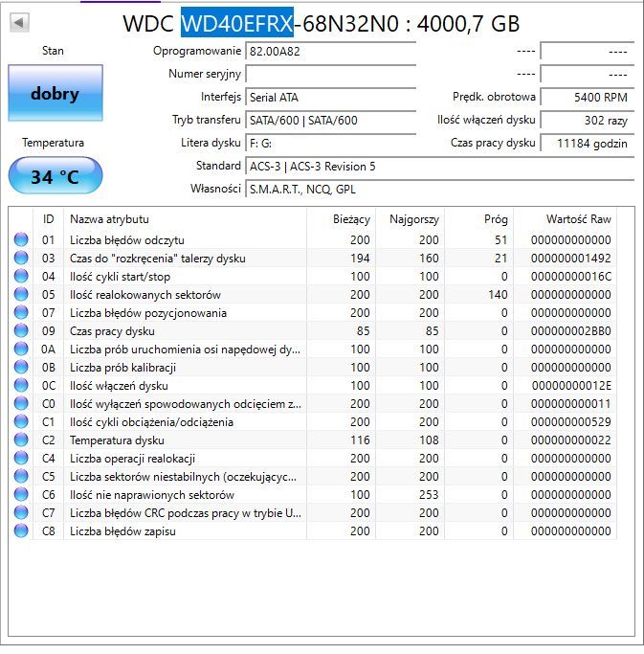644x654 pixels.
Task: Click status orb for attribute 07
Action: (x=21, y=312)
